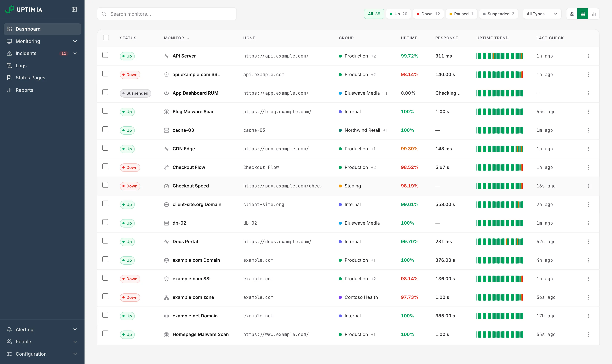Click the uptime trend bar for API Server
612x364 pixels.
tap(500, 56)
